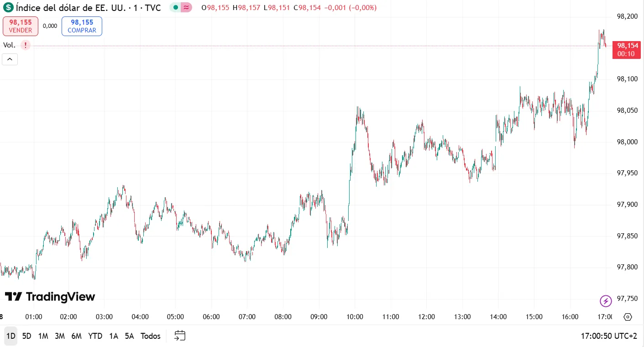Collapse the indicator legend with chevron
The image size is (644, 347).
pyautogui.click(x=10, y=59)
